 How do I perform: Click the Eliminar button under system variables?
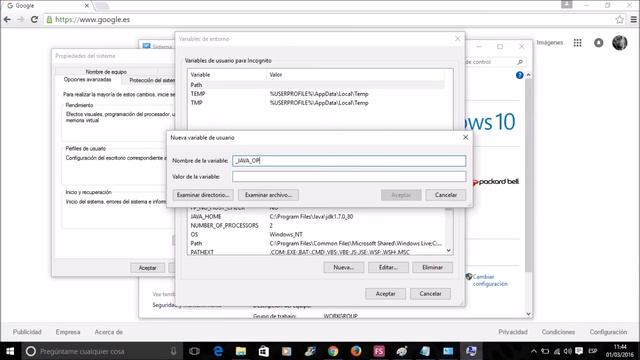pyautogui.click(x=433, y=267)
